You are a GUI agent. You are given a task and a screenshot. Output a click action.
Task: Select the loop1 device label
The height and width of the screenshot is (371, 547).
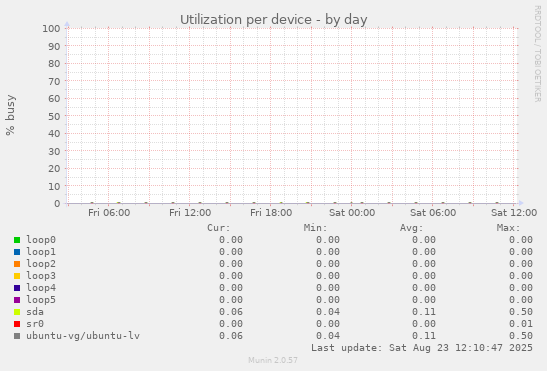click(x=41, y=252)
